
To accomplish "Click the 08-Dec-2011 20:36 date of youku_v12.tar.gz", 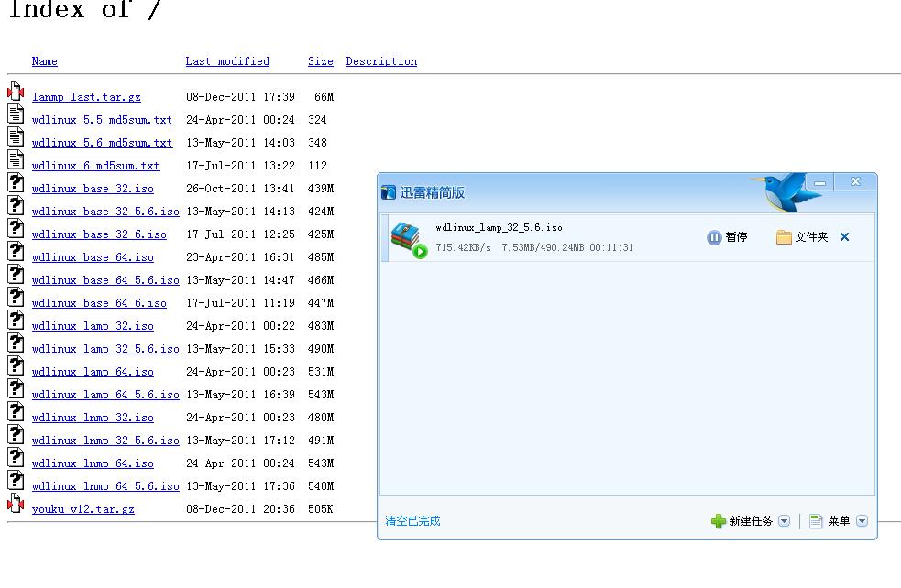I will (x=240, y=509).
